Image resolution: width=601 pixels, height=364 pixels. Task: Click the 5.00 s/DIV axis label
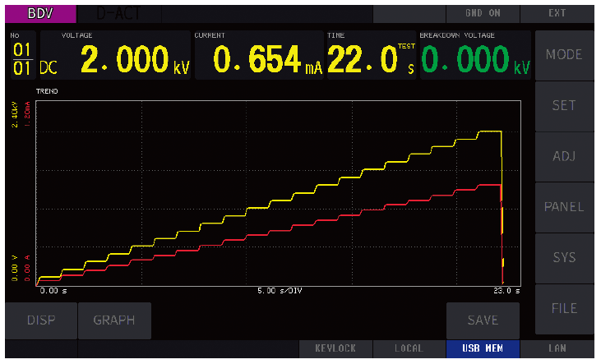click(x=280, y=291)
